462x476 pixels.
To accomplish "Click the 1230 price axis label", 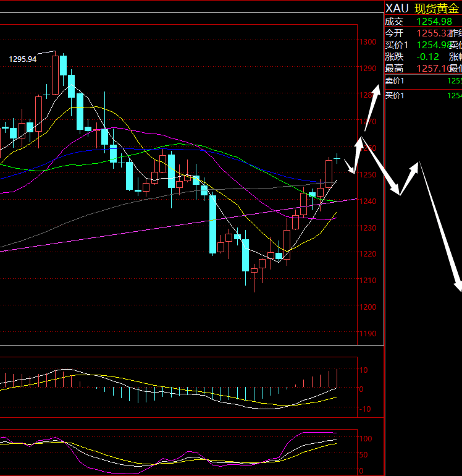I will [368, 228].
